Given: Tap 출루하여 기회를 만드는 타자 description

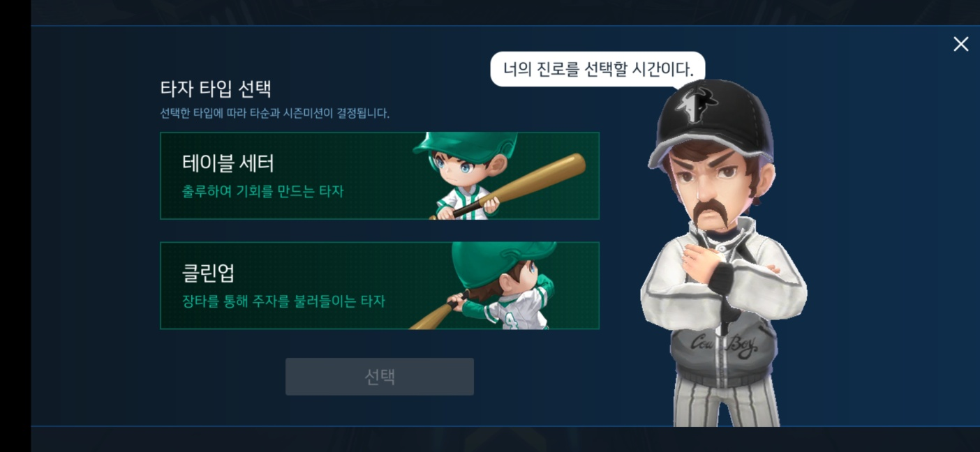Looking at the screenshot, I should pos(263,190).
